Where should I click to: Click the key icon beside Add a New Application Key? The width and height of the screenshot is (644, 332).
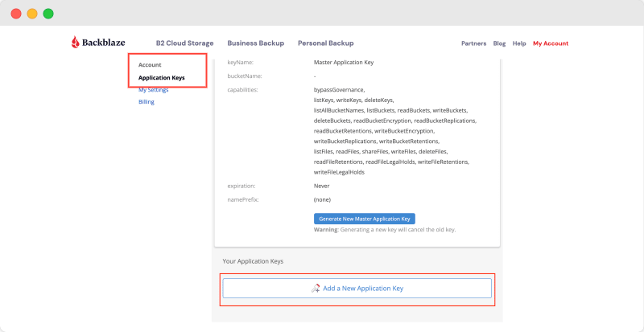tap(316, 288)
